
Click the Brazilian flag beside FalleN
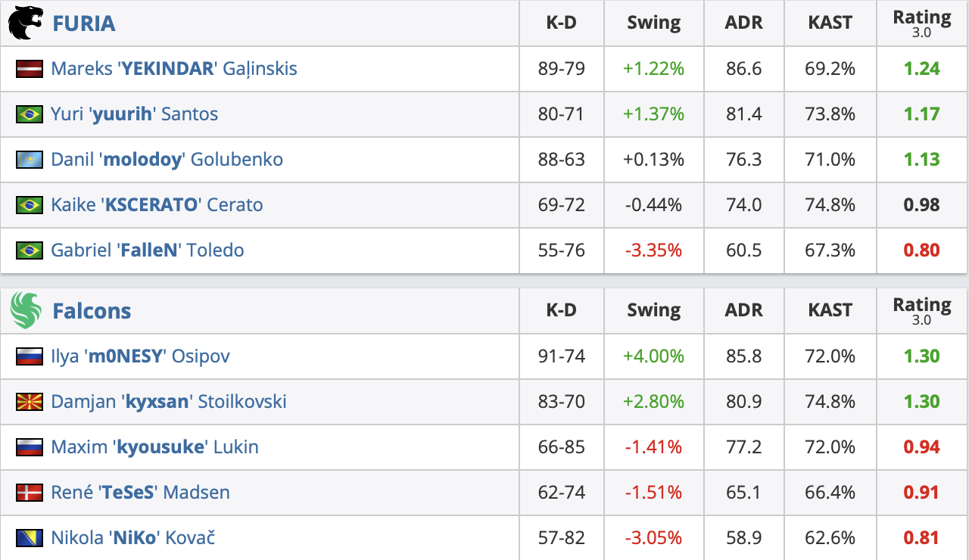tap(29, 250)
